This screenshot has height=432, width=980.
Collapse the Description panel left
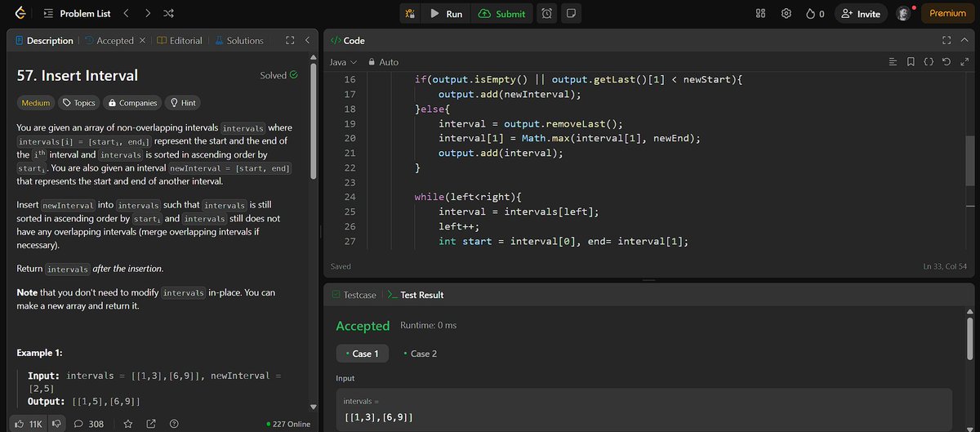[x=306, y=40]
